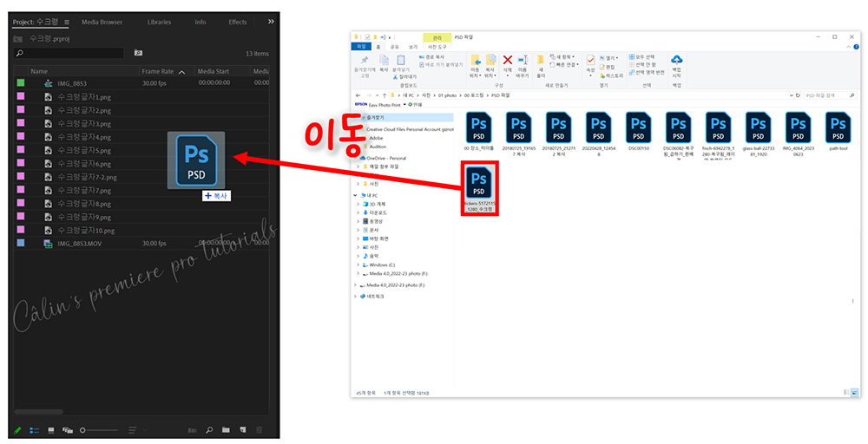Open 보기 ribbon tab in Explorer
868x444 pixels.
413,47
